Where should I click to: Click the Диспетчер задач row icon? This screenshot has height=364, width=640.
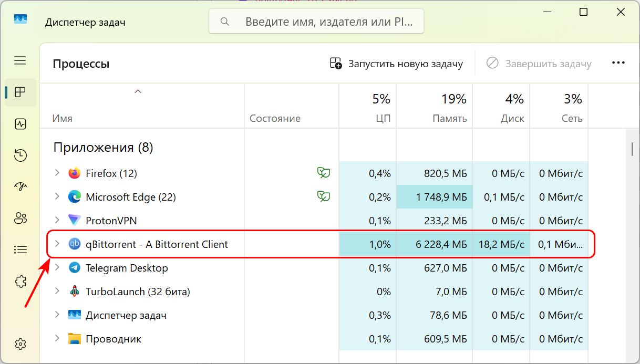click(75, 315)
